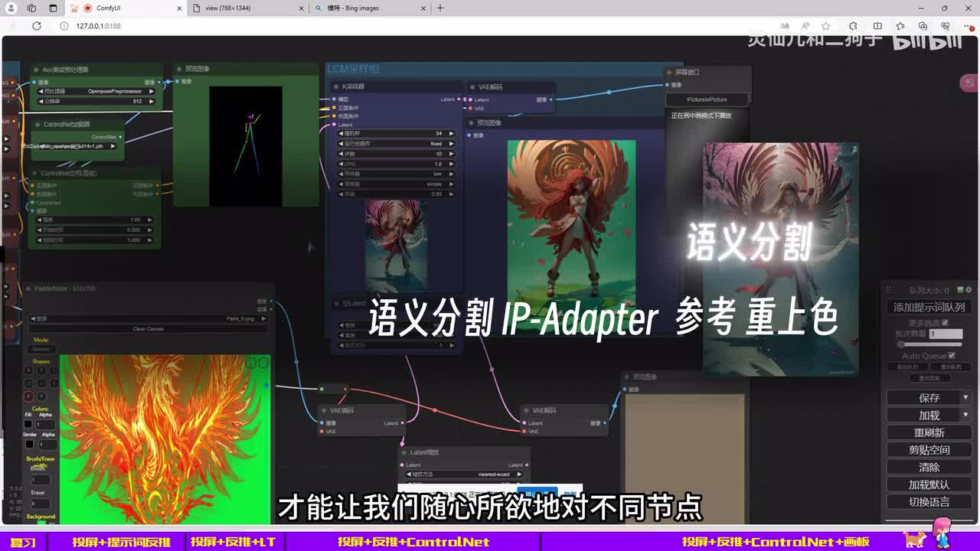Pick the Fill color swatch

28,424
